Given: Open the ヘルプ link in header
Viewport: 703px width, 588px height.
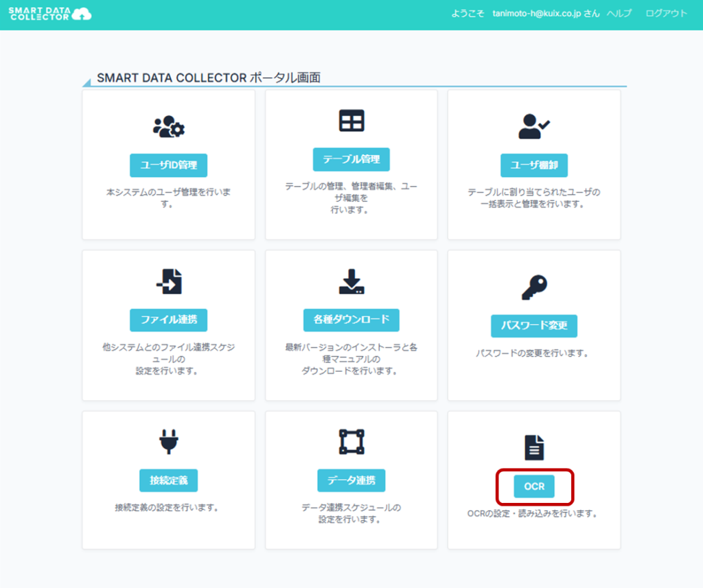Looking at the screenshot, I should coord(619,14).
